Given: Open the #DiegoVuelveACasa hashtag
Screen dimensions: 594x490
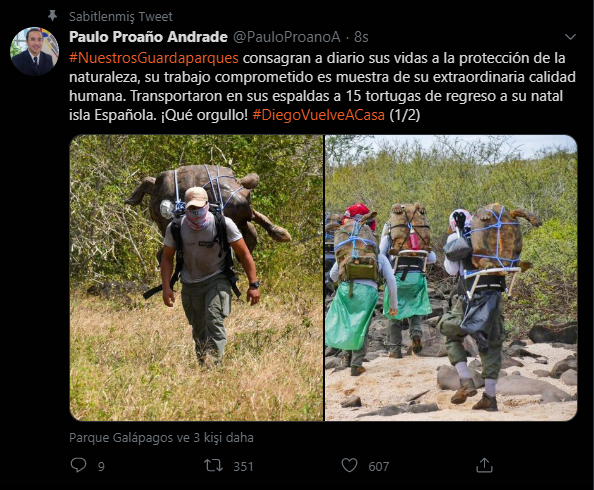Looking at the screenshot, I should tap(318, 115).
